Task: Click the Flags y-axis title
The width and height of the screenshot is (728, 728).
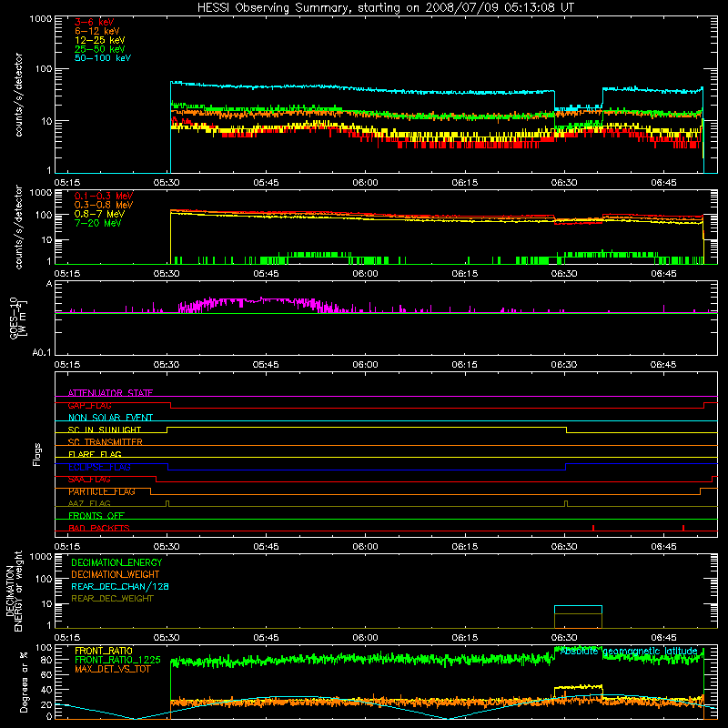Action: point(37,455)
